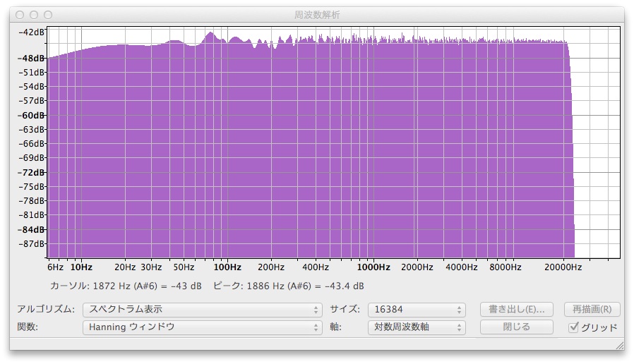
Task: Open the アルゴリズム dropdown showing スペクトラム表示
Action: click(202, 310)
